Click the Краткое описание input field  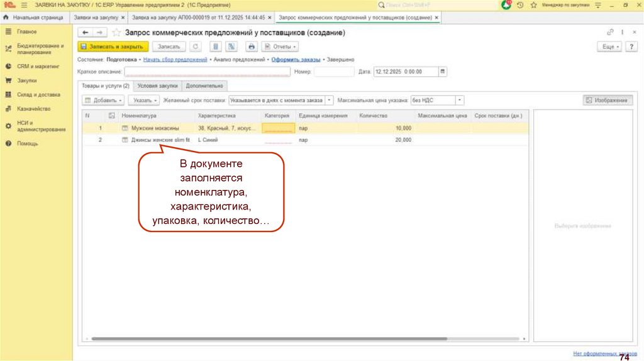click(207, 72)
